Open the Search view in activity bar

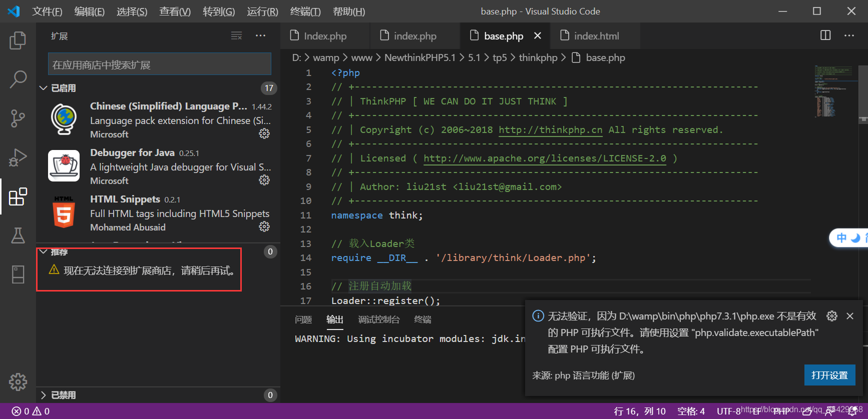tap(18, 79)
